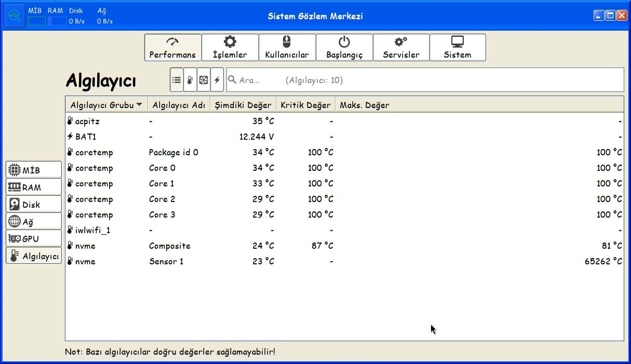Sort by Algılayıcı Grubu column arrow
This screenshot has height=364, width=631.
pyautogui.click(x=139, y=105)
